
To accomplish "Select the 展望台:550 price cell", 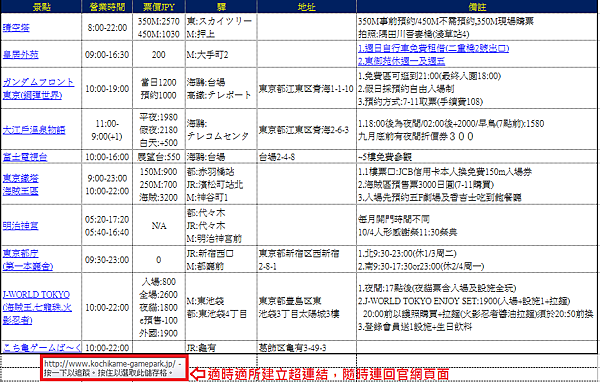I will point(159,157).
